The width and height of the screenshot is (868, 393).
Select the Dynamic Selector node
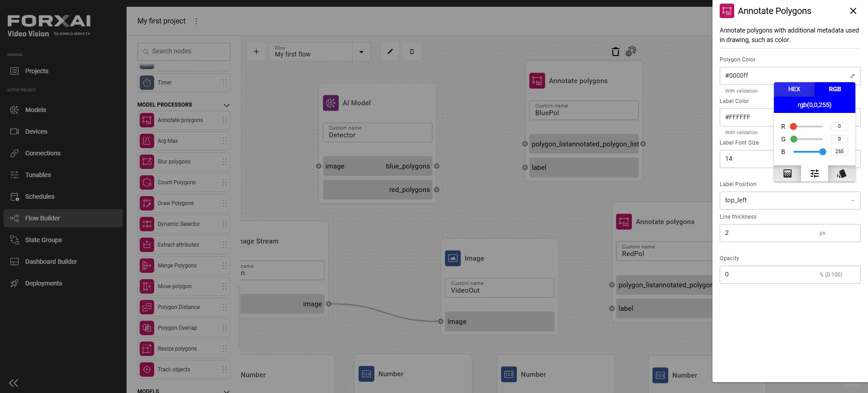point(184,224)
